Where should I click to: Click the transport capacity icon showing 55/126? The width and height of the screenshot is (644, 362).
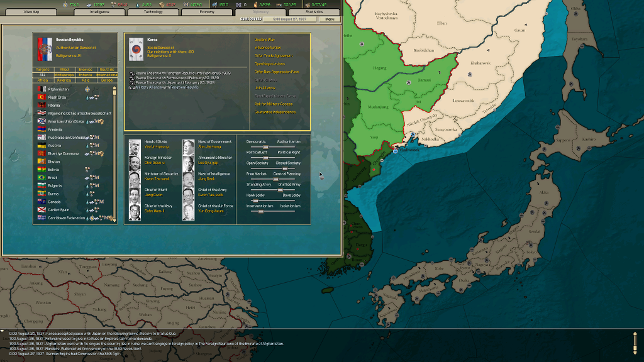[x=279, y=5]
